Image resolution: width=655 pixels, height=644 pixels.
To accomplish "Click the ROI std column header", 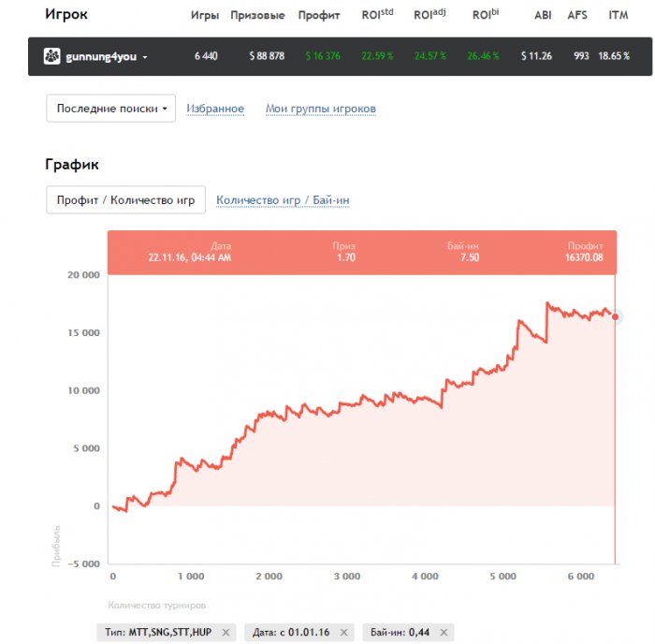I will click(x=378, y=15).
